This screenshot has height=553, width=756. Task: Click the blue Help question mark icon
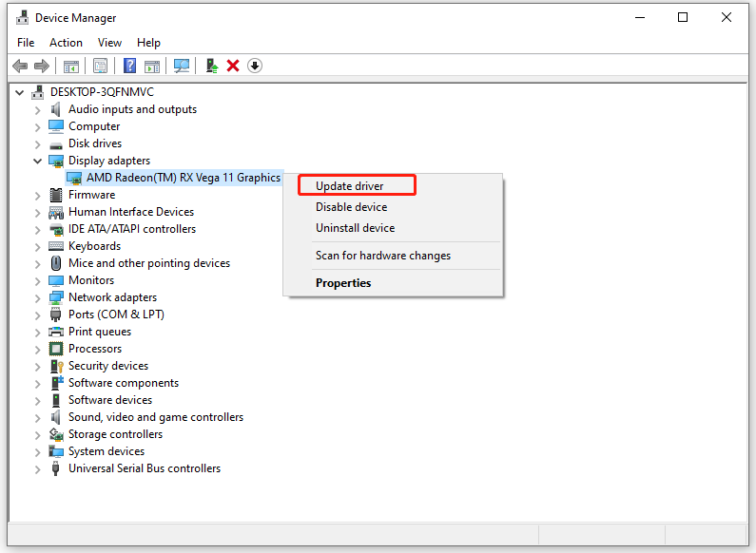pyautogui.click(x=129, y=66)
